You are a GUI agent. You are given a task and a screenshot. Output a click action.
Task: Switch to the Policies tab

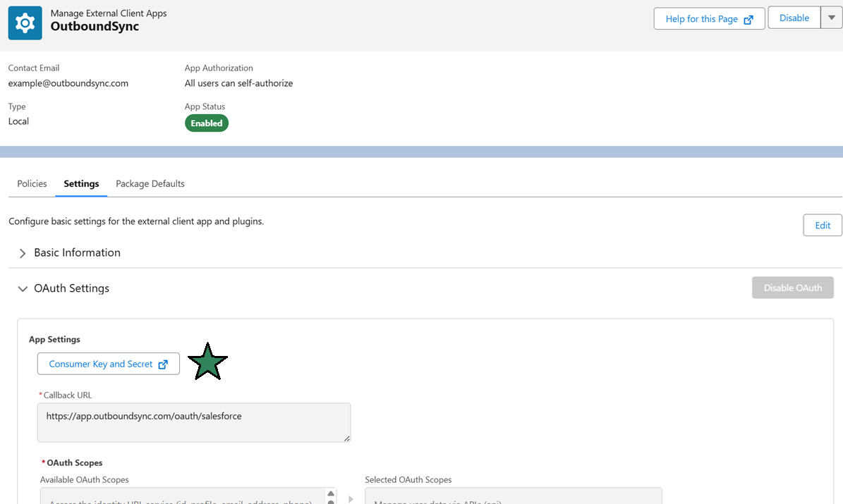click(x=31, y=183)
